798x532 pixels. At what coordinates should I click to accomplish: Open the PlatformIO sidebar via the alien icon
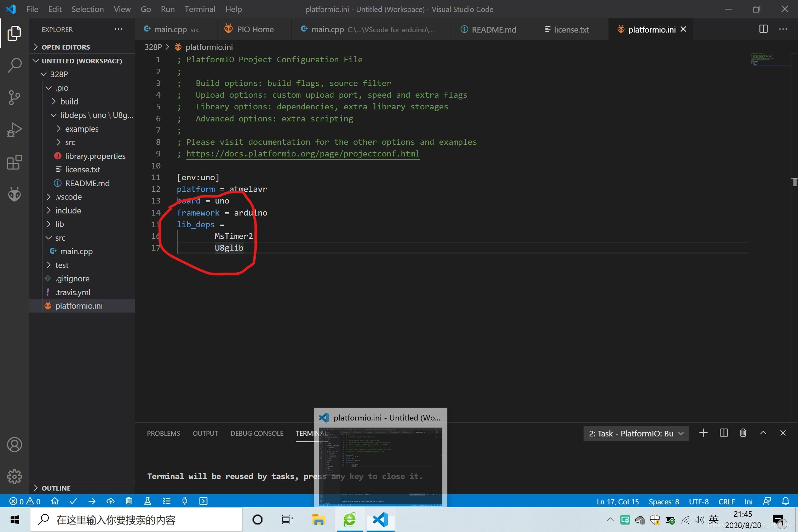pyautogui.click(x=15, y=194)
